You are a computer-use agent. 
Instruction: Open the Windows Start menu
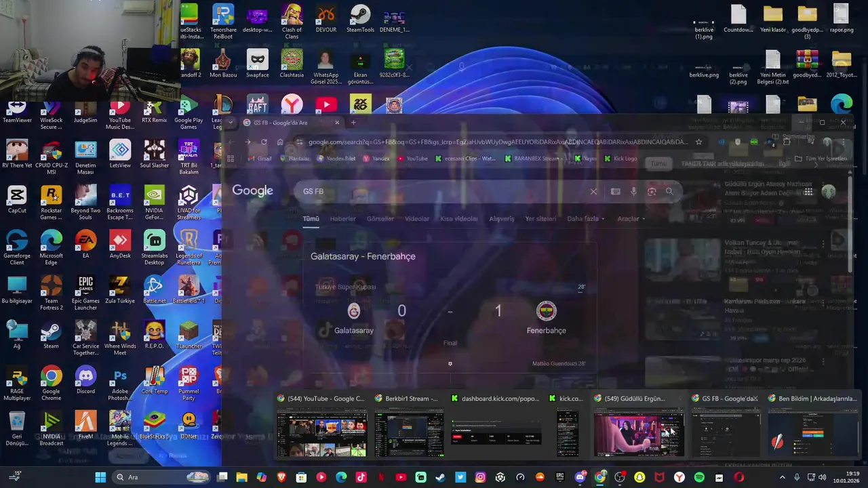100,477
